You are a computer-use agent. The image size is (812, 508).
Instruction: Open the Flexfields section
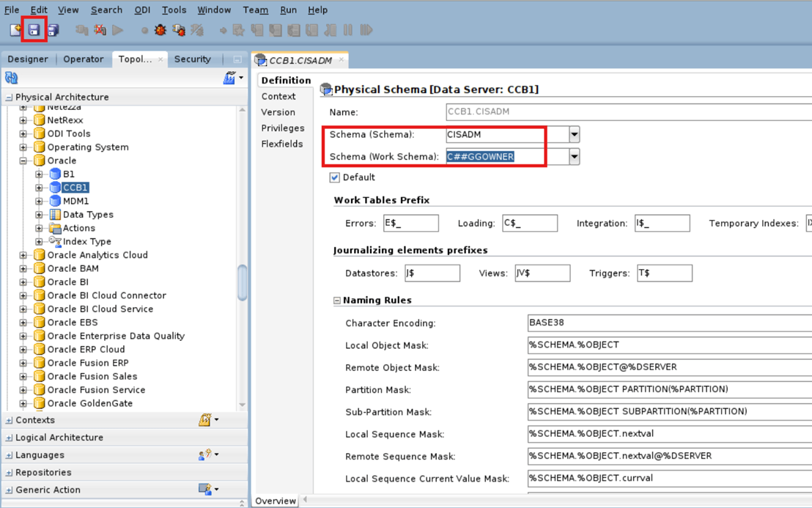pos(281,144)
